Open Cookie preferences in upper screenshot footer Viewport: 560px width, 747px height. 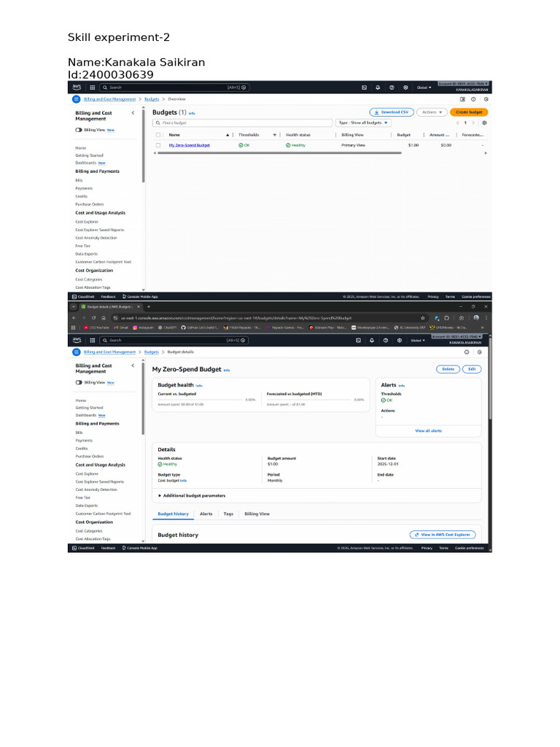475,296
